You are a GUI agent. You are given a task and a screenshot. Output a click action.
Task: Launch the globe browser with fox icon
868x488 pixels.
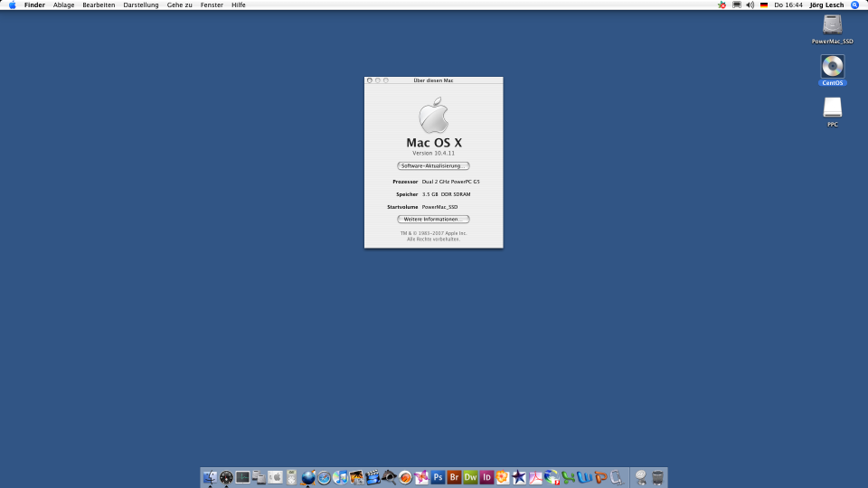(x=307, y=477)
